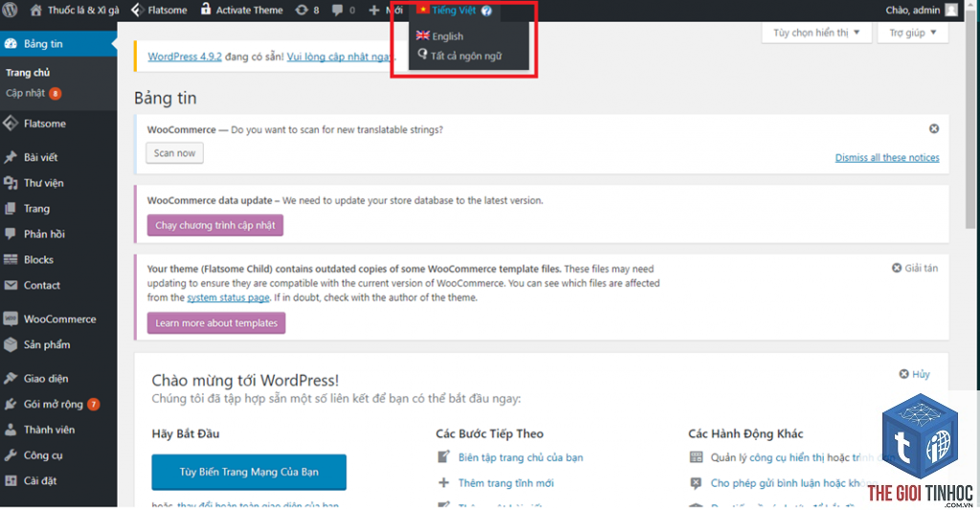980x510 pixels.
Task: Open the Trang chủ submenu item
Action: pos(28,73)
